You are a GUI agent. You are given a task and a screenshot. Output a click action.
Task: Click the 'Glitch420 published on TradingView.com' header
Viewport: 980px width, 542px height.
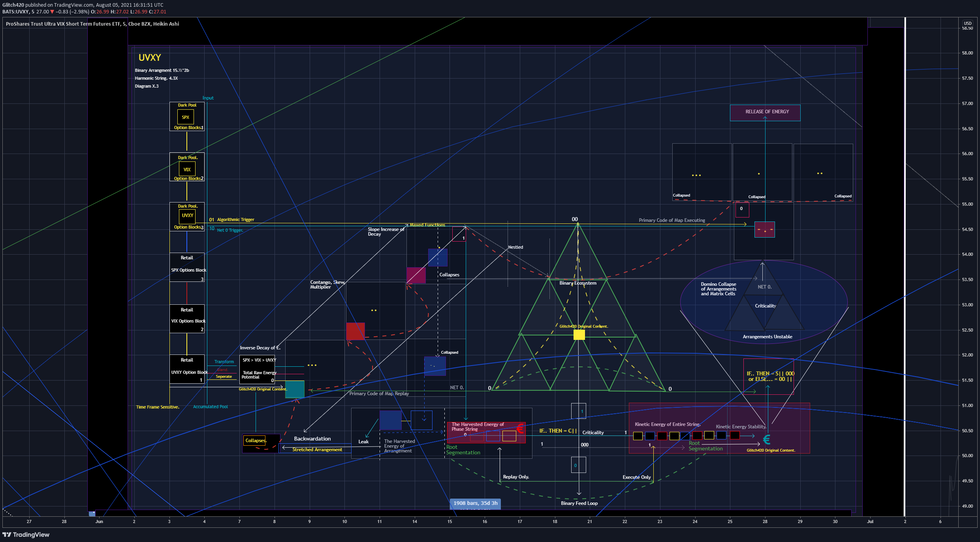(83, 5)
